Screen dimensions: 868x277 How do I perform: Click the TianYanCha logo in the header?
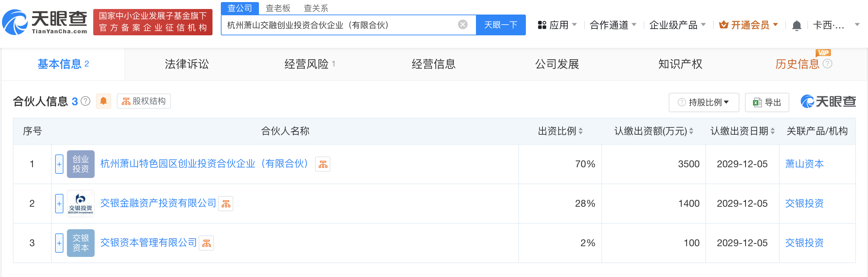[45, 22]
